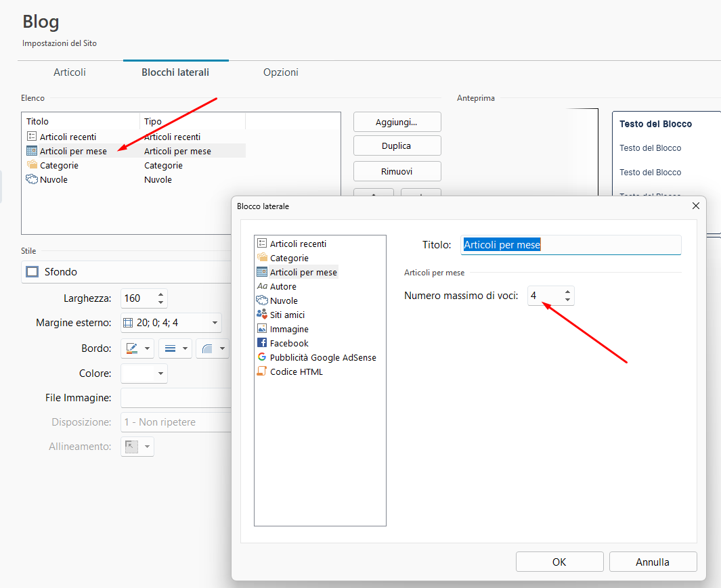Pick the Immagine block type
721x588 pixels.
pos(289,329)
